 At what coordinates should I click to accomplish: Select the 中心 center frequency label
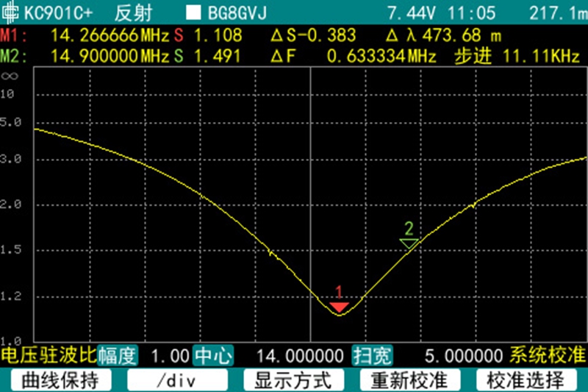(212, 356)
